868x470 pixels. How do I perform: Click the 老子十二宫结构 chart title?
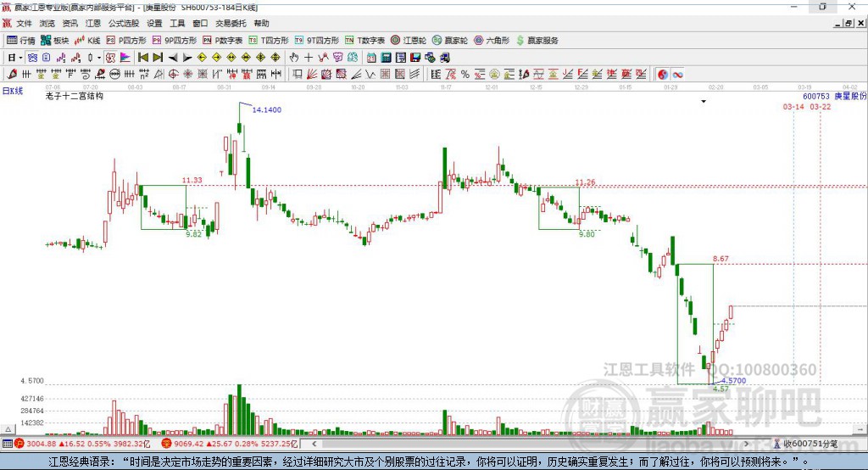(75, 96)
